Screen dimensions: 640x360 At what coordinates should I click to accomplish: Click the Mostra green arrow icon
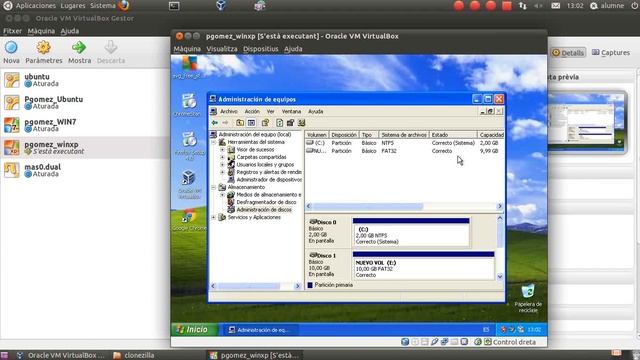point(79,48)
